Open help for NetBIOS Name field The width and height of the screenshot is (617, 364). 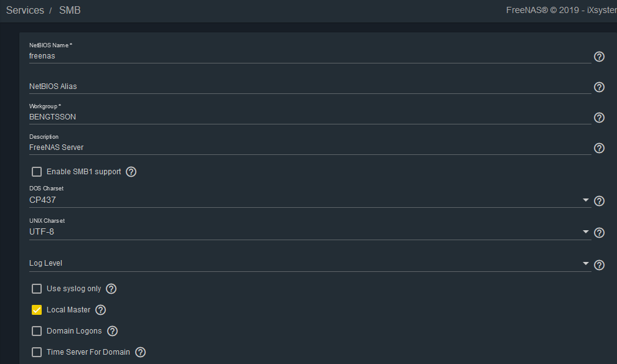coord(599,57)
